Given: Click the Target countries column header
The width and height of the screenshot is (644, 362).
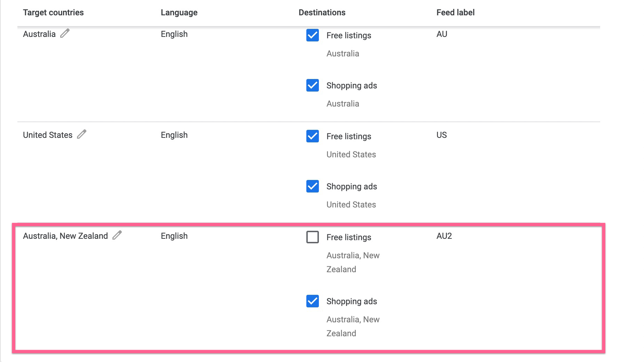Looking at the screenshot, I should click(x=53, y=13).
